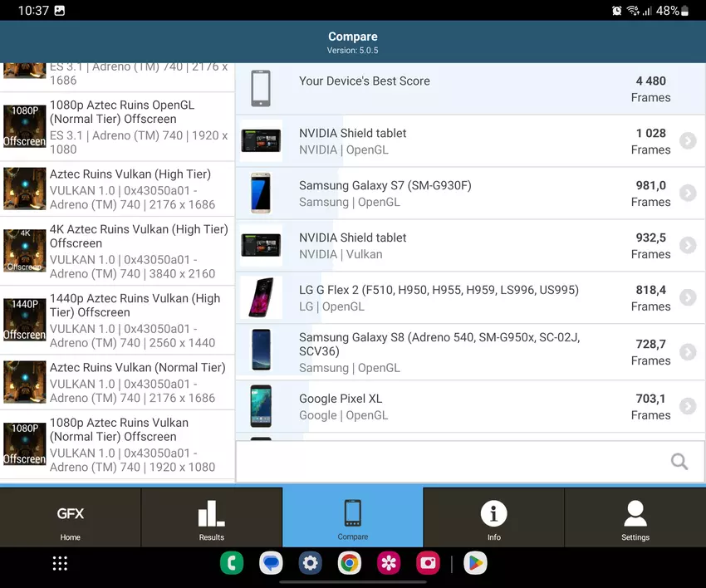
Task: Open the app drawer grid icon
Action: [x=60, y=564]
